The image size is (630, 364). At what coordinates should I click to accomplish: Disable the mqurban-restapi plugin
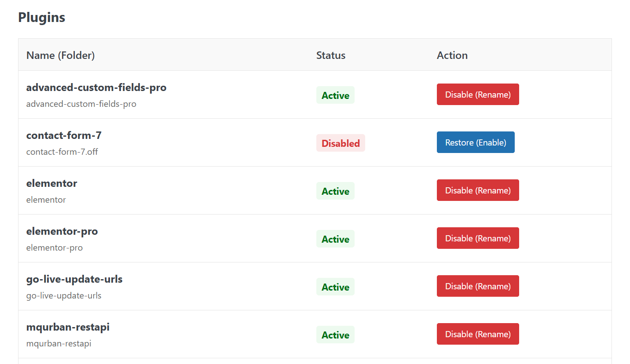click(478, 334)
